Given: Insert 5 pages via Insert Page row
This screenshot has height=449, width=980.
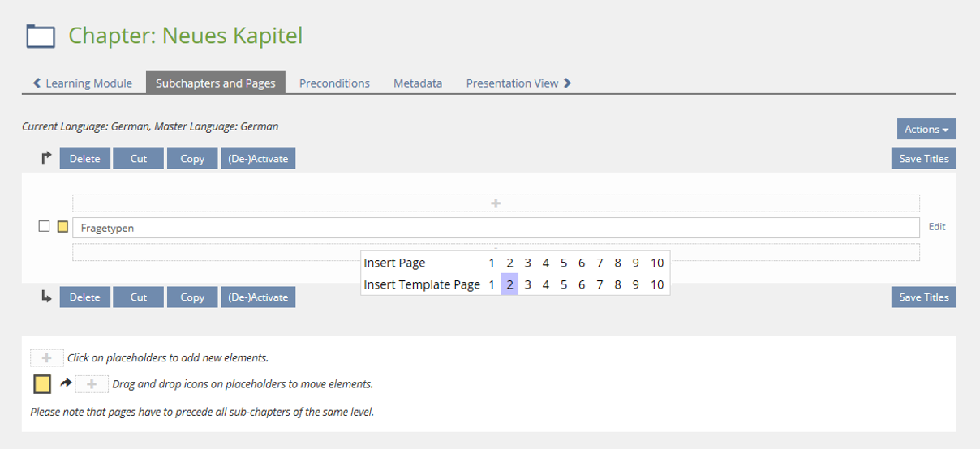Looking at the screenshot, I should [x=564, y=263].
